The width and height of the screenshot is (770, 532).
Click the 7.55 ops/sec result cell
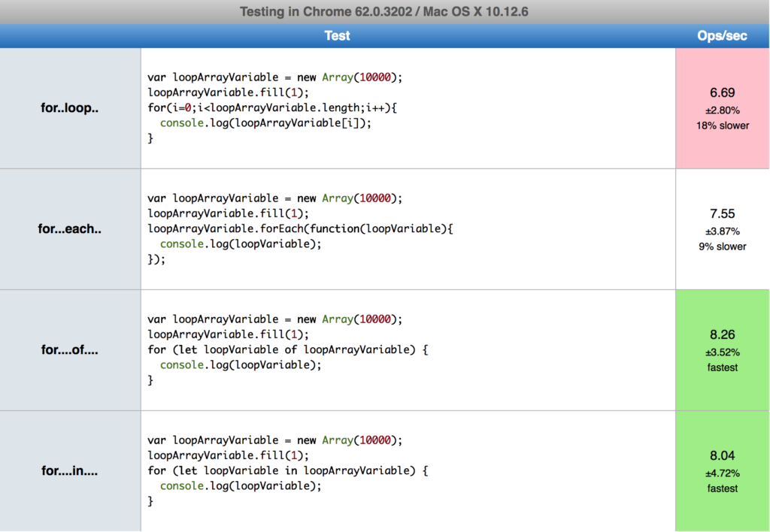coord(722,214)
